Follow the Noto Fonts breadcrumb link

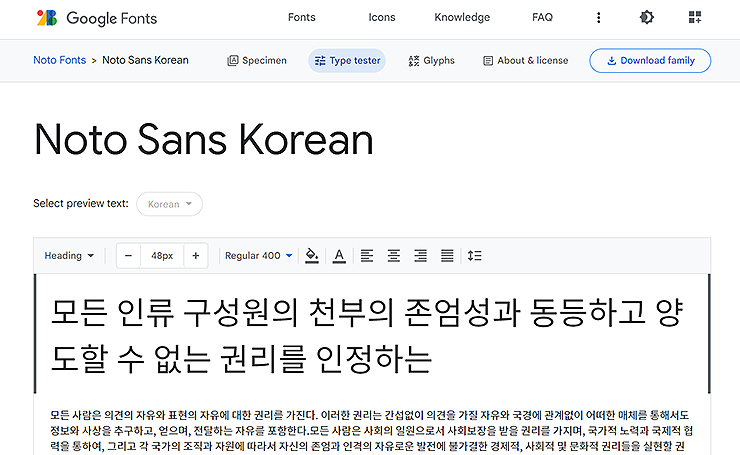(x=59, y=60)
